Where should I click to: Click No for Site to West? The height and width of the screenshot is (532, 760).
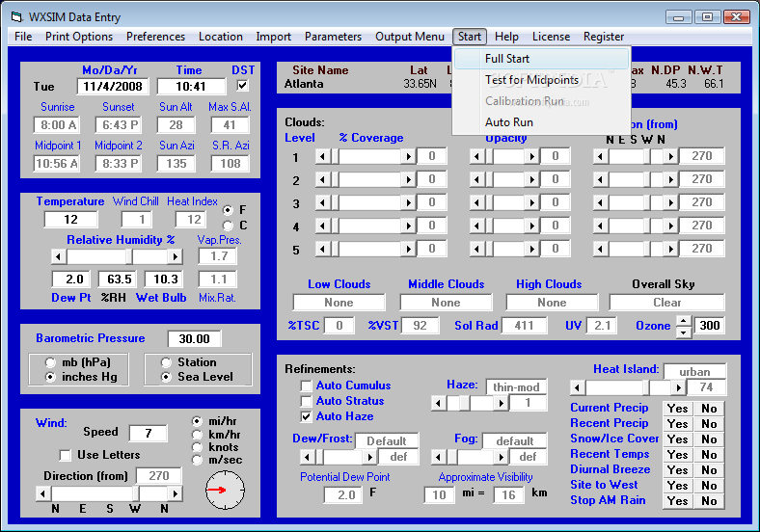pos(709,486)
